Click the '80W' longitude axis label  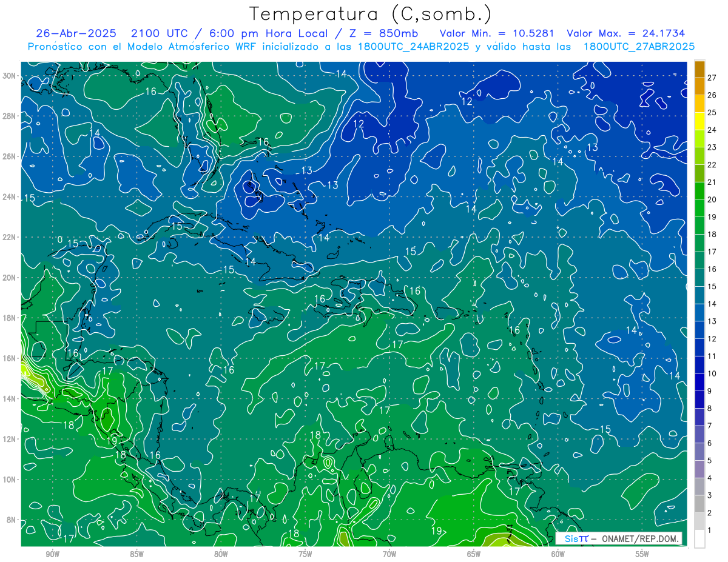coord(221,554)
